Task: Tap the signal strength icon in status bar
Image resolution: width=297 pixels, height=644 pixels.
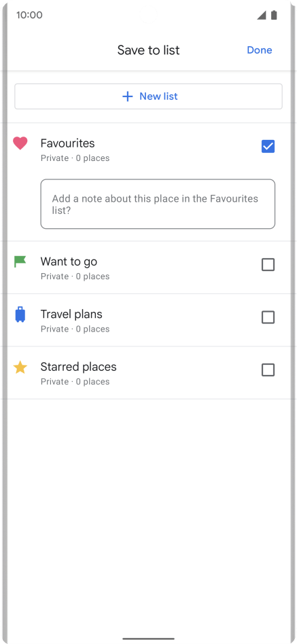Action: pyautogui.click(x=261, y=15)
